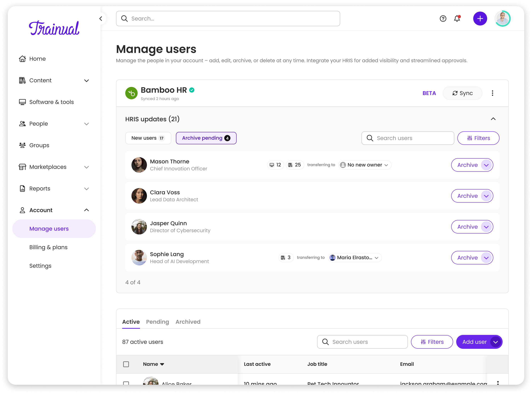Click the Add user button
Screen dimensions: 532x394
[x=474, y=342]
